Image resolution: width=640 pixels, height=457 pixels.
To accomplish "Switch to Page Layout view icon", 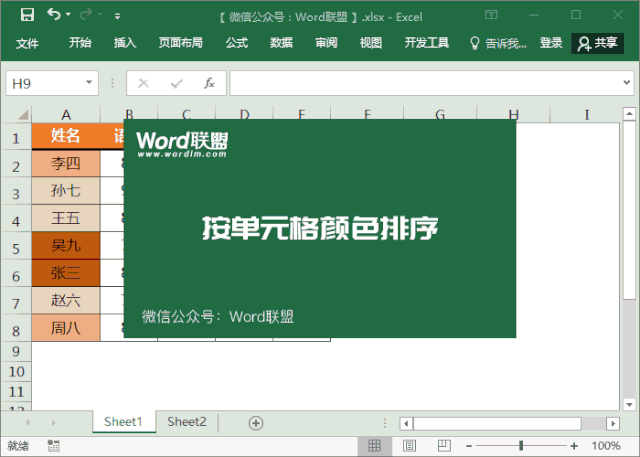I will pyautogui.click(x=409, y=446).
